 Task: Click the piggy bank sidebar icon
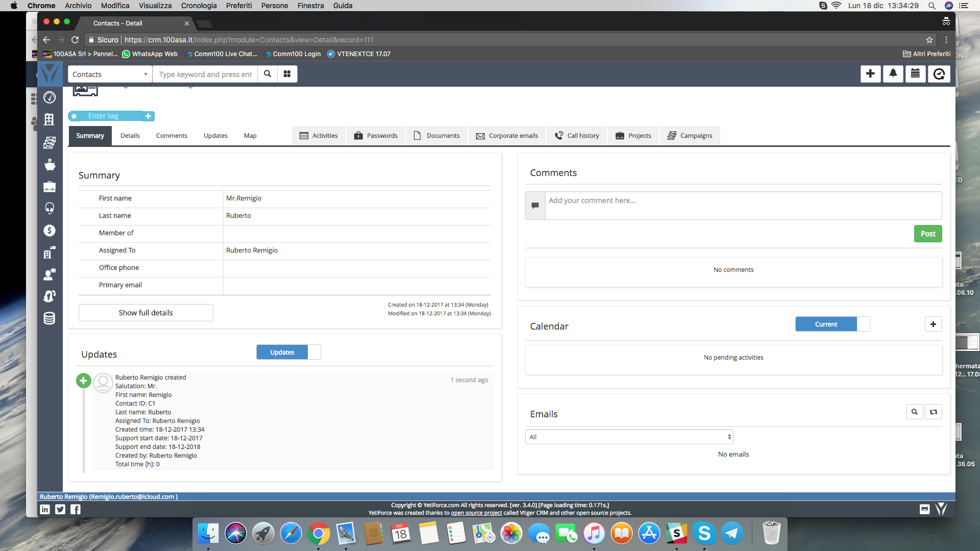pos(50,165)
